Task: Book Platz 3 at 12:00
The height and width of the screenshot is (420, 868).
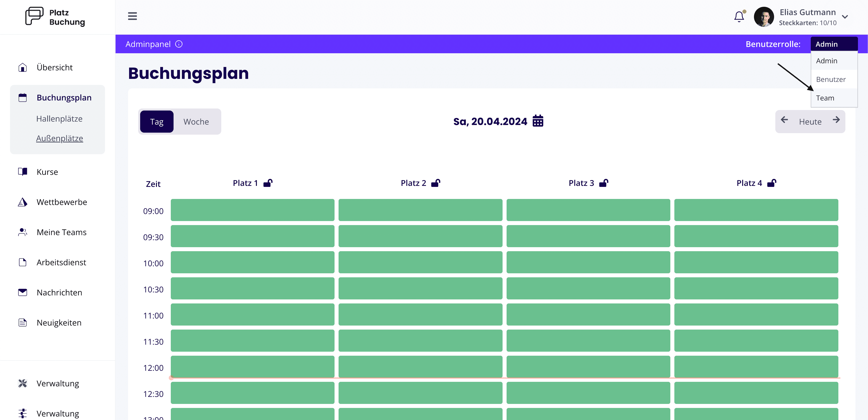Action: coord(588,367)
